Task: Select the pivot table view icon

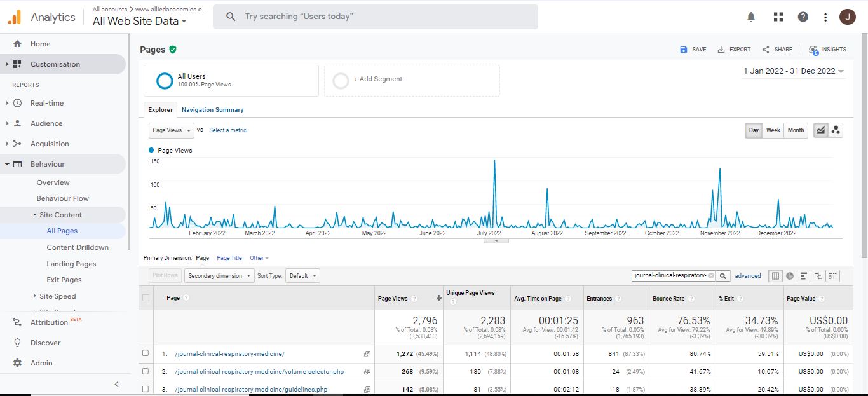Action: point(833,276)
